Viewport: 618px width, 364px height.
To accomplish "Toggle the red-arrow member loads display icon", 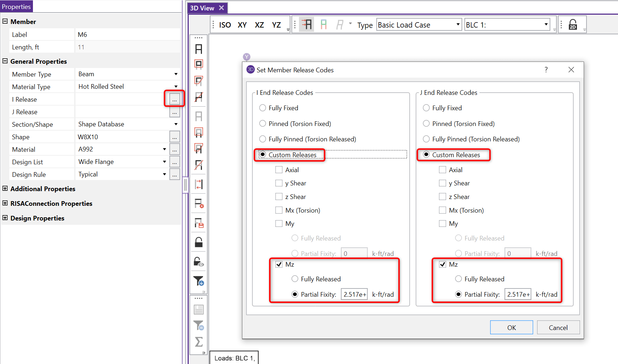I will [x=306, y=25].
